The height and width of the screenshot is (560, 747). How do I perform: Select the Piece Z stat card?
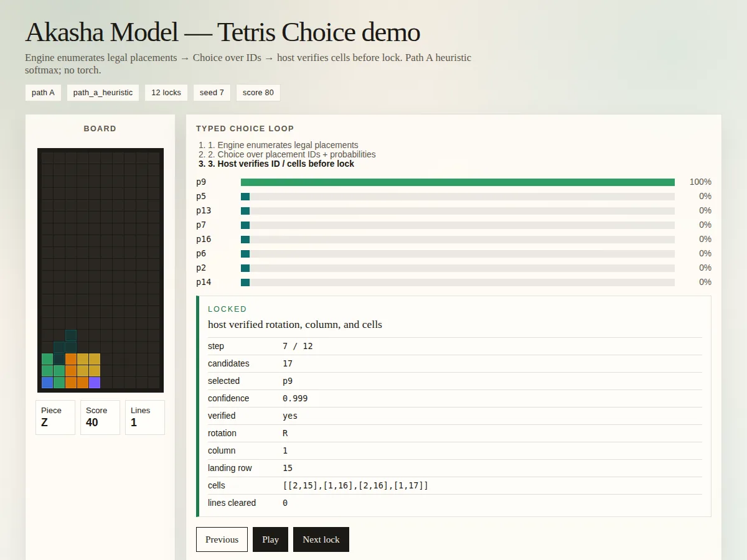55,418
